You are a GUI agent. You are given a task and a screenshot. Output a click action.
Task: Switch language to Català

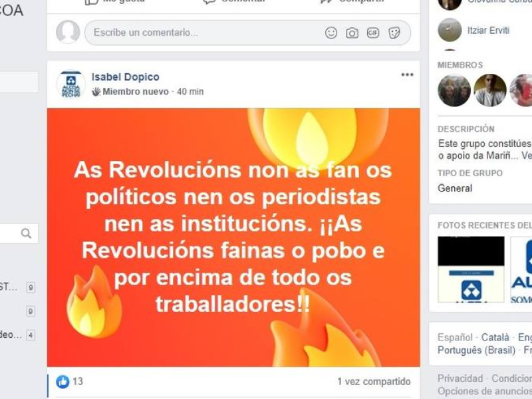(495, 337)
